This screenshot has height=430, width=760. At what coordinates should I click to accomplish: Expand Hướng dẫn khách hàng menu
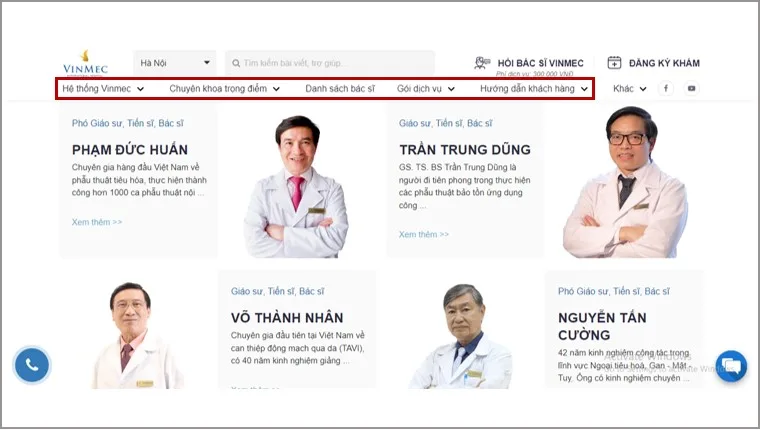tap(534, 89)
